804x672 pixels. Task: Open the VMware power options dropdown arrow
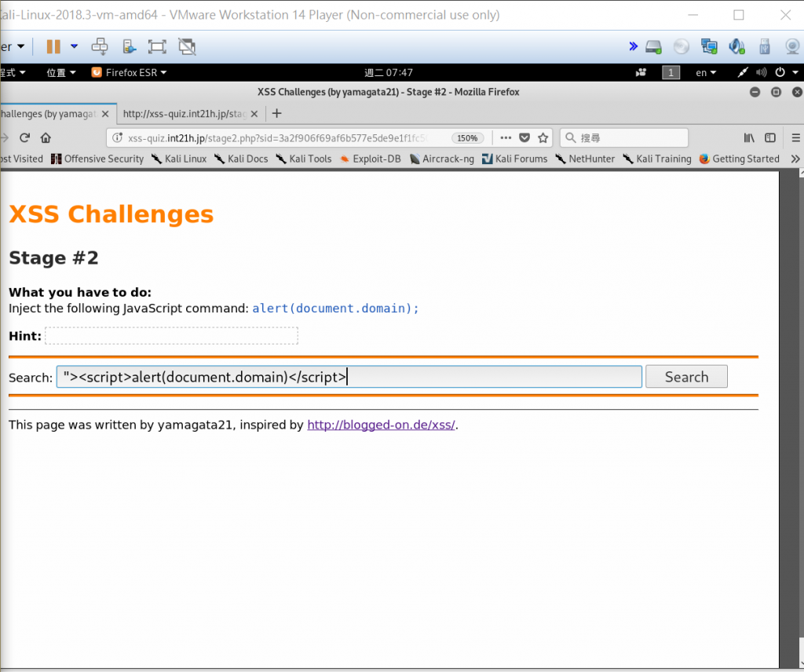coord(75,46)
